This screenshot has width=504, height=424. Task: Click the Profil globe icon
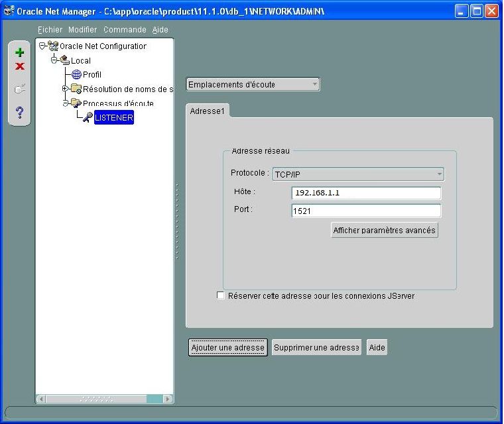pos(76,74)
